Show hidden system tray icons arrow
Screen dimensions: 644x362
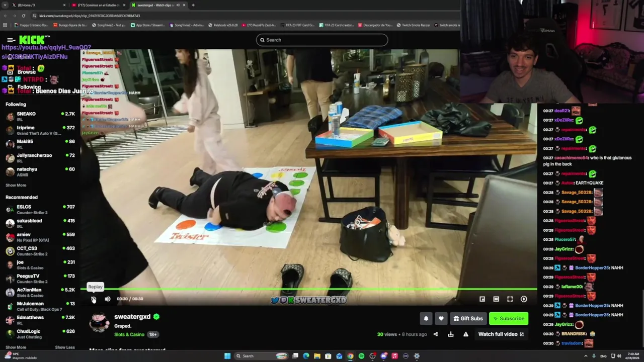click(x=585, y=356)
